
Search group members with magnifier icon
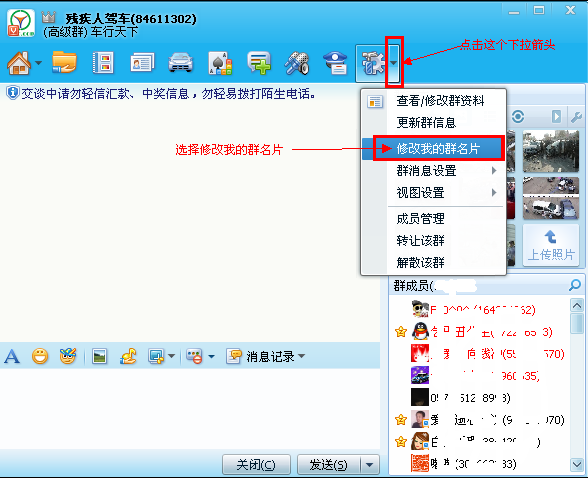[574, 285]
